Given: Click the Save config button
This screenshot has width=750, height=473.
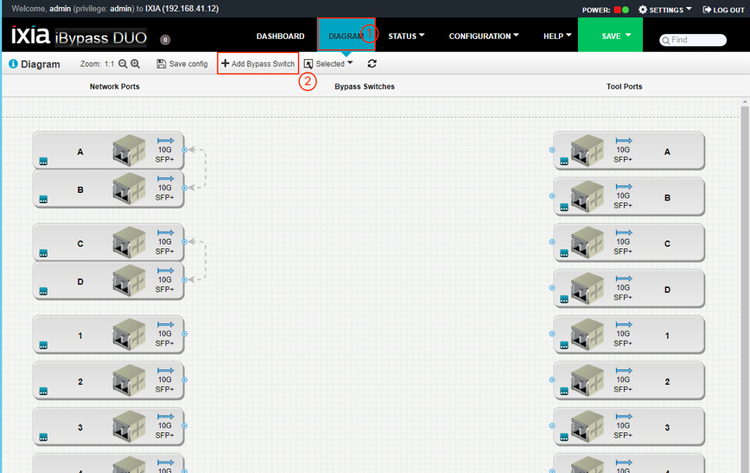Looking at the screenshot, I should click(x=182, y=64).
